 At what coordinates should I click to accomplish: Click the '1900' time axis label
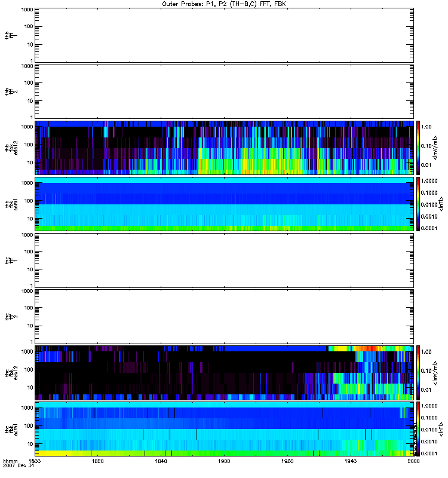coord(225,461)
